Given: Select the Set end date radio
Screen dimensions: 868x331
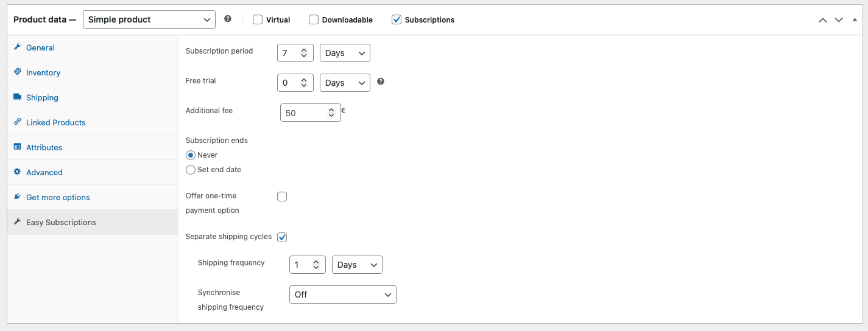Looking at the screenshot, I should click(191, 170).
